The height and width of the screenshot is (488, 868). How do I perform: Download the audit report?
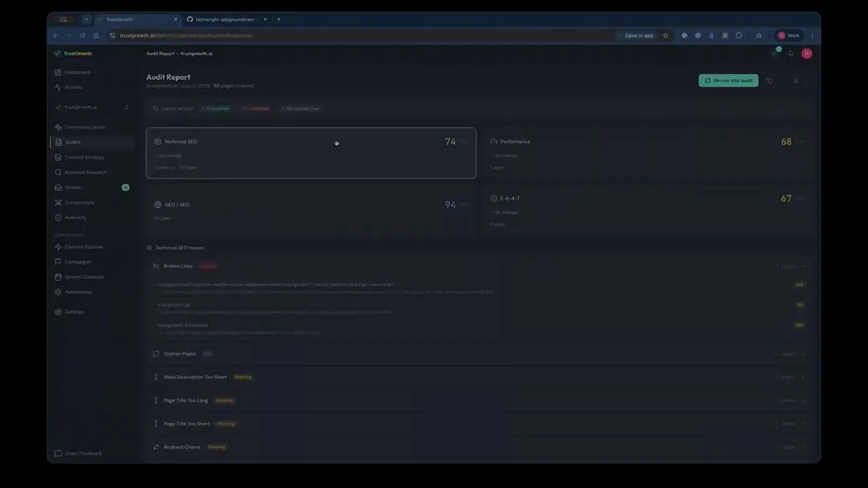(x=796, y=80)
